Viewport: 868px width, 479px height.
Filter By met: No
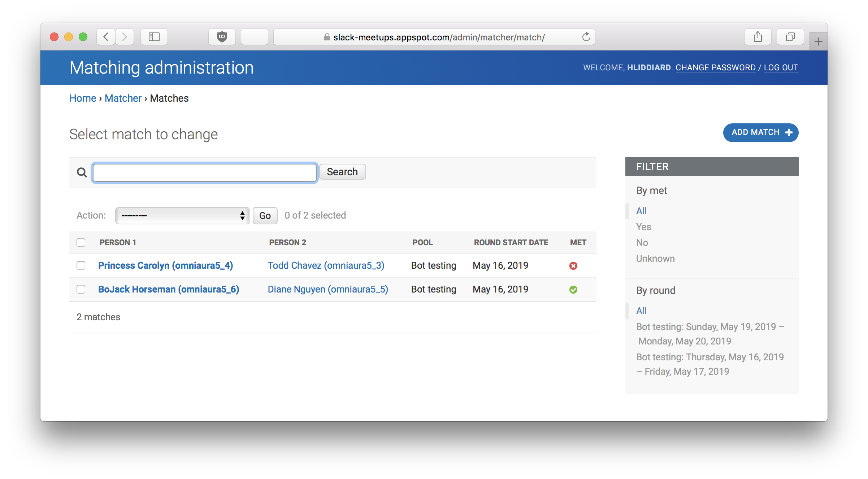(642, 243)
